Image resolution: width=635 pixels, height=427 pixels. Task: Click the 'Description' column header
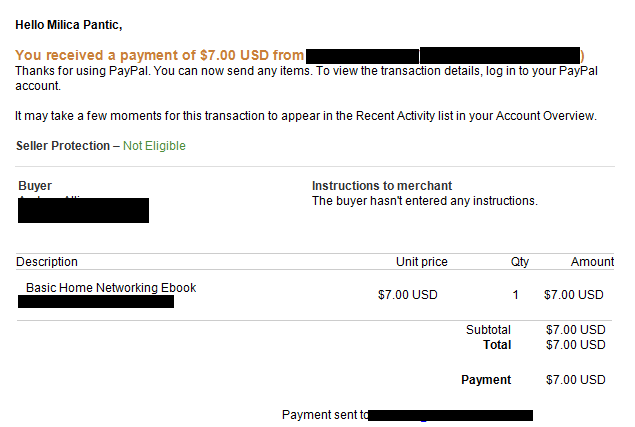pos(47,262)
